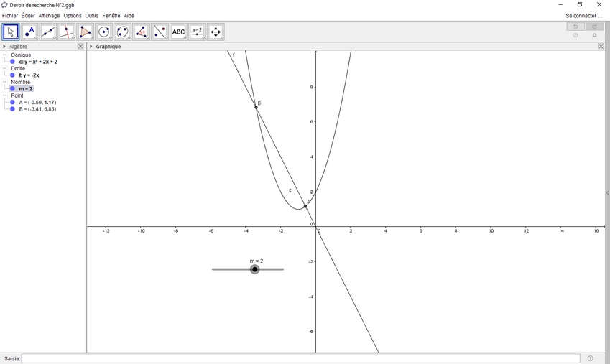The width and height of the screenshot is (610, 364).
Task: Choose the Move Graphics View tool
Action: tap(216, 32)
